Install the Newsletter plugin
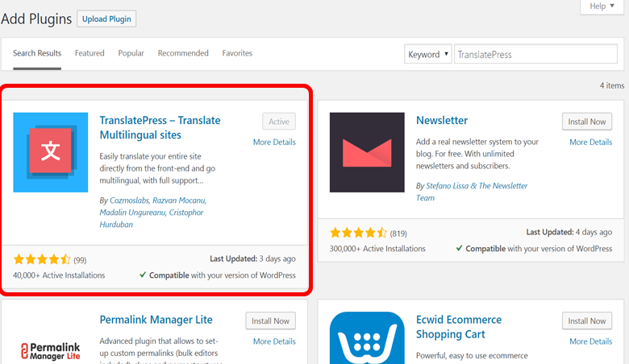The image size is (629, 364). tap(587, 122)
